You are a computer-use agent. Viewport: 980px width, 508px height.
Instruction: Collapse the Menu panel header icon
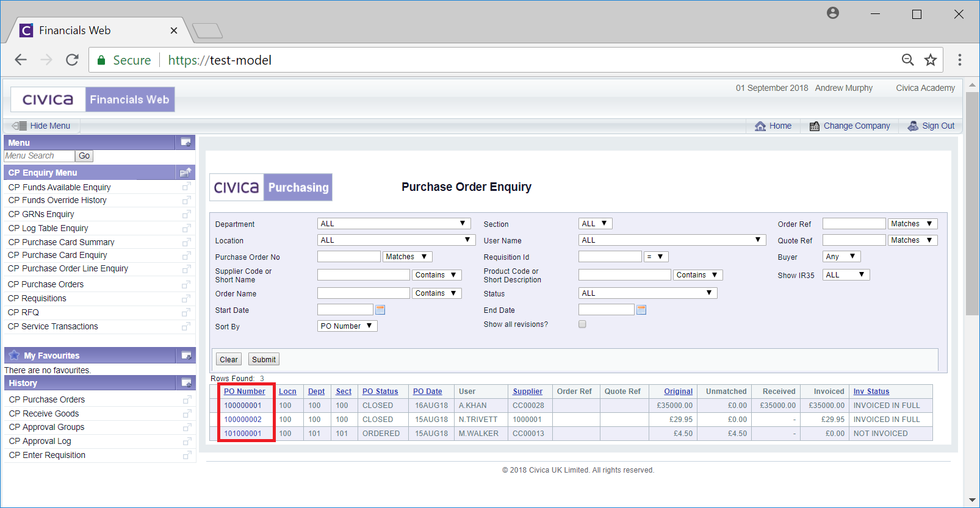[186, 143]
